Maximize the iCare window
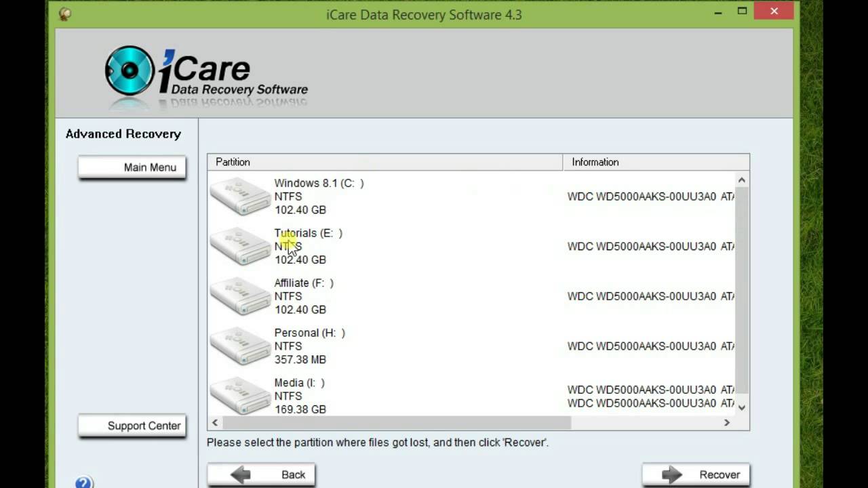This screenshot has height=488, width=868. (x=742, y=12)
